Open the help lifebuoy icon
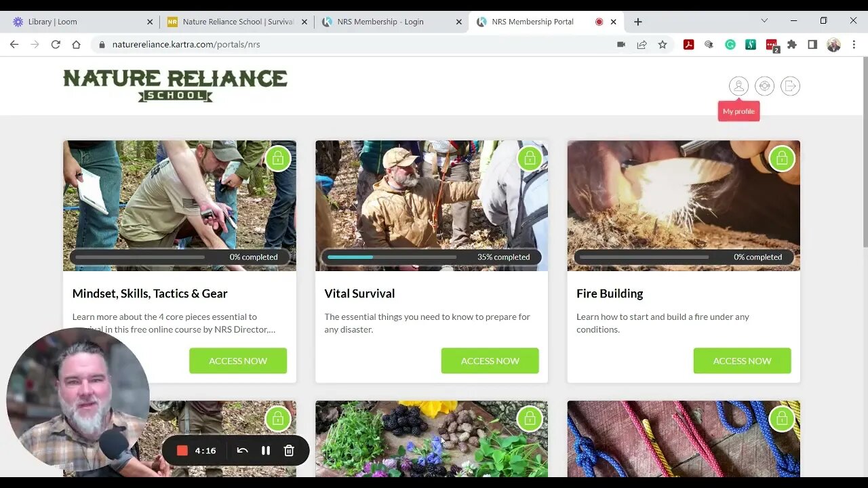 click(764, 86)
